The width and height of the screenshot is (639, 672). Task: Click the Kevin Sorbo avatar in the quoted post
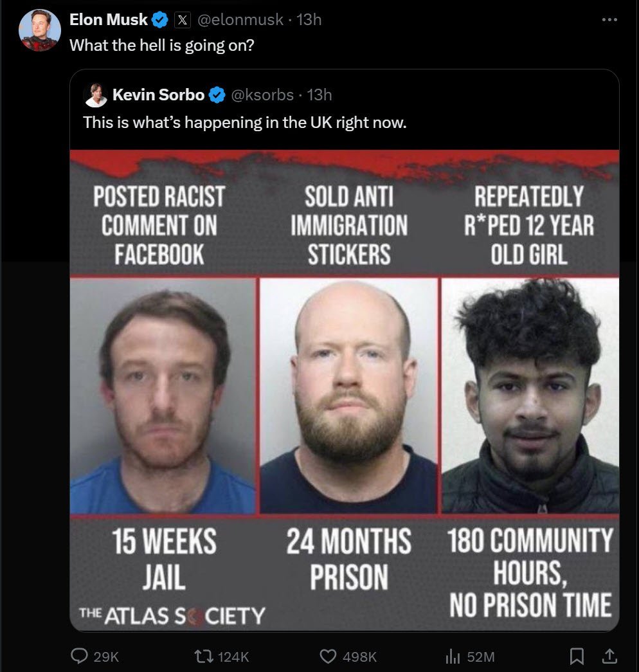[96, 95]
